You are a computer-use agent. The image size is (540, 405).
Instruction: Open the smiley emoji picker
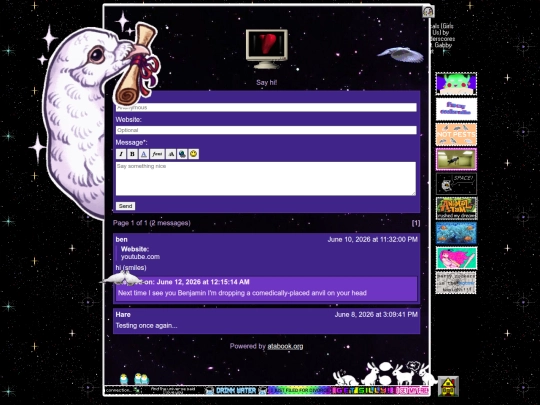[x=194, y=154]
